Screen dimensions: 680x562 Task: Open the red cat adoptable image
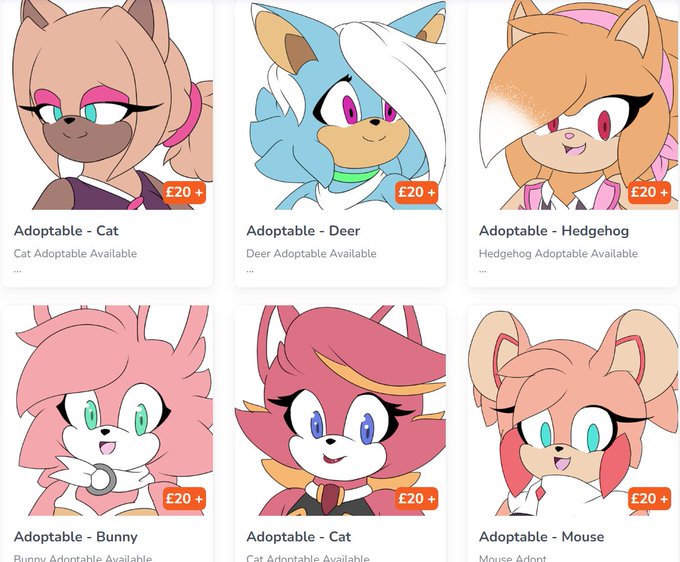click(x=340, y=410)
